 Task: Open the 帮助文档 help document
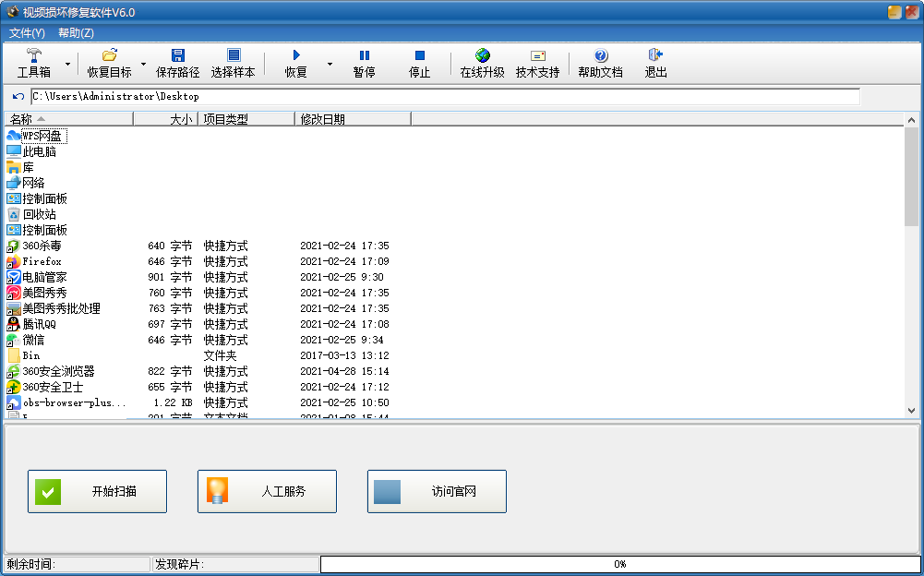pyautogui.click(x=600, y=63)
